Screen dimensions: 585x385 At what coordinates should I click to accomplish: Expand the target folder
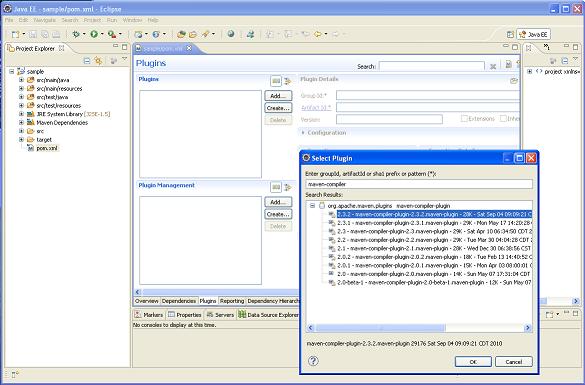(21, 140)
